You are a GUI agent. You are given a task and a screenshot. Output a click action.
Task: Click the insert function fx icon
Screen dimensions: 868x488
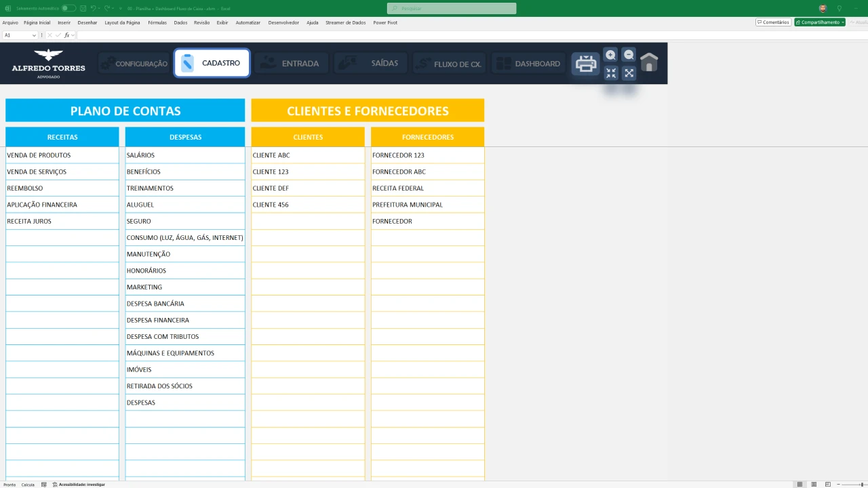tap(67, 35)
